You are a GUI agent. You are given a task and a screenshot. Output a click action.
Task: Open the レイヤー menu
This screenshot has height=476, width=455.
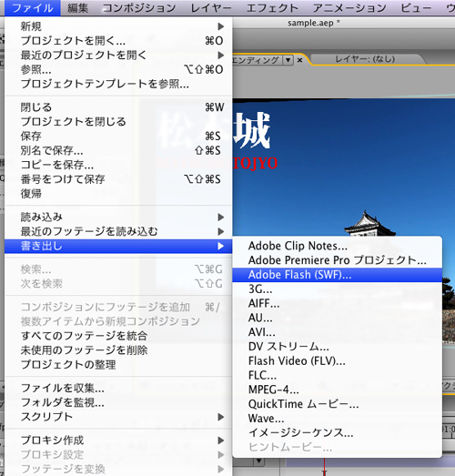click(x=211, y=8)
